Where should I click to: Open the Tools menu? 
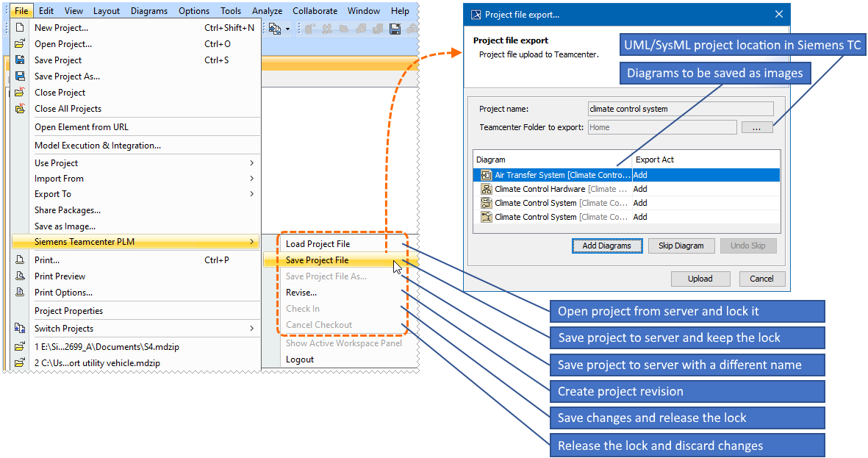pos(230,10)
